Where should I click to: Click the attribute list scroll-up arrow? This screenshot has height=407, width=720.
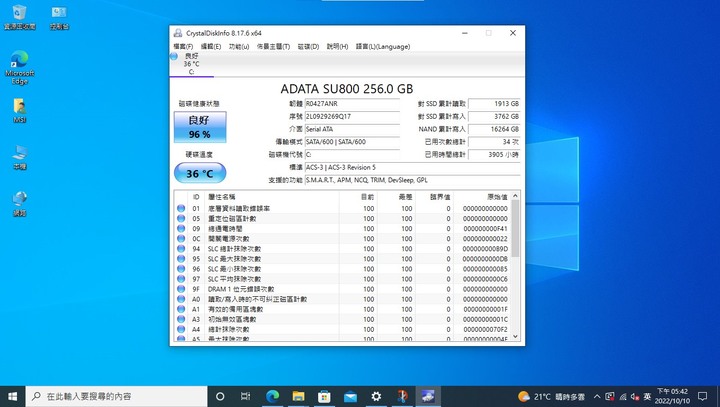point(515,196)
